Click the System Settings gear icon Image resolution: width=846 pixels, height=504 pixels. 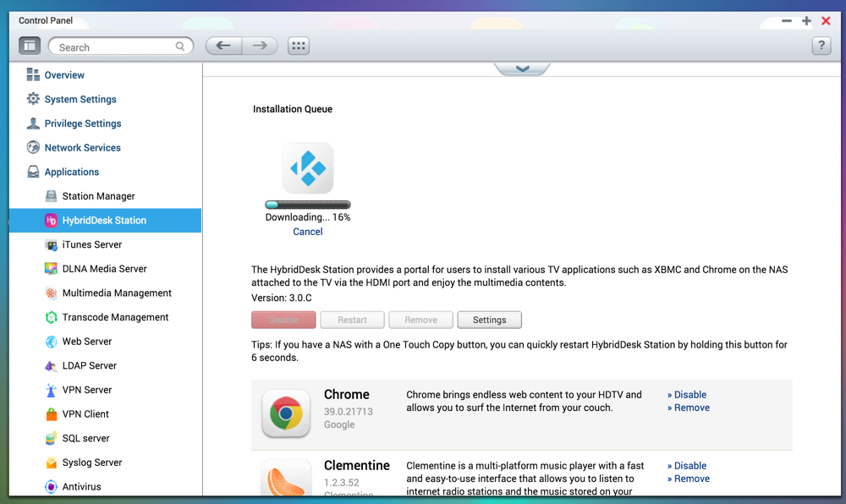[33, 99]
